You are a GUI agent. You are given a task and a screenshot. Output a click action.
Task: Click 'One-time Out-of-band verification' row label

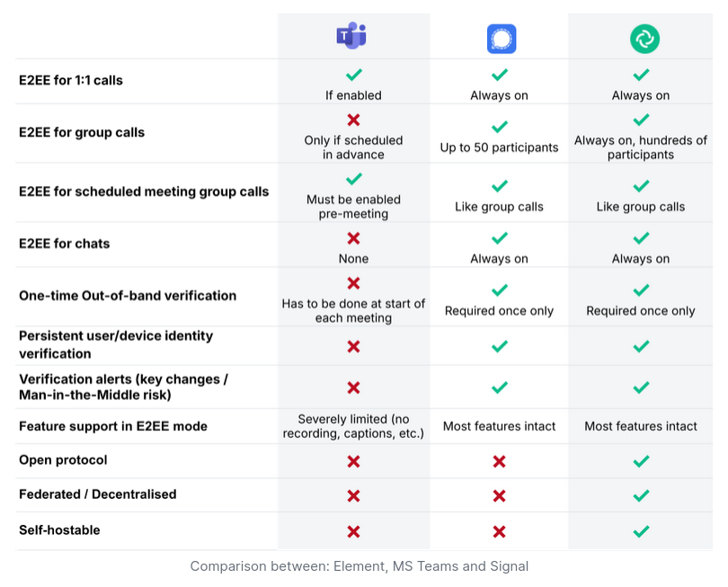coord(128,296)
